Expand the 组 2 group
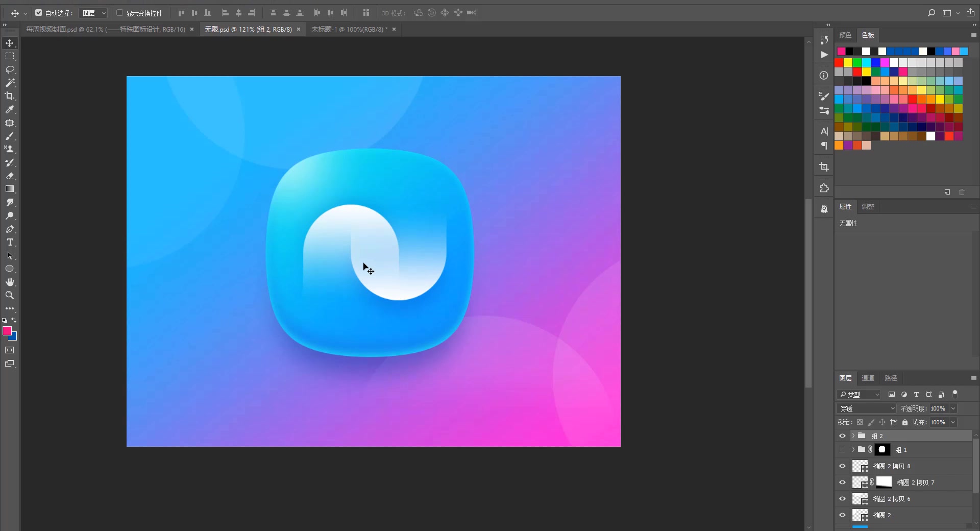This screenshot has width=980, height=531. click(853, 436)
